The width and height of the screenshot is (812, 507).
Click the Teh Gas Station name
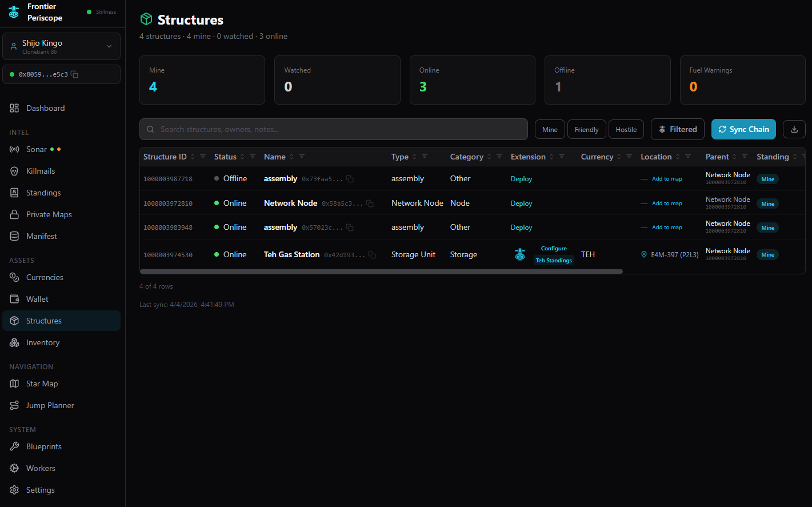tap(291, 254)
